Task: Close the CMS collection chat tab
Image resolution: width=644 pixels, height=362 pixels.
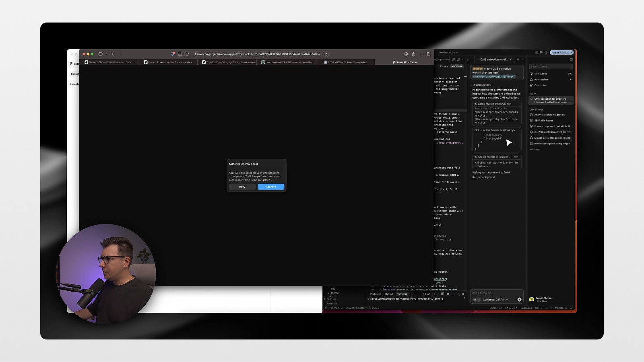Action: [x=511, y=60]
